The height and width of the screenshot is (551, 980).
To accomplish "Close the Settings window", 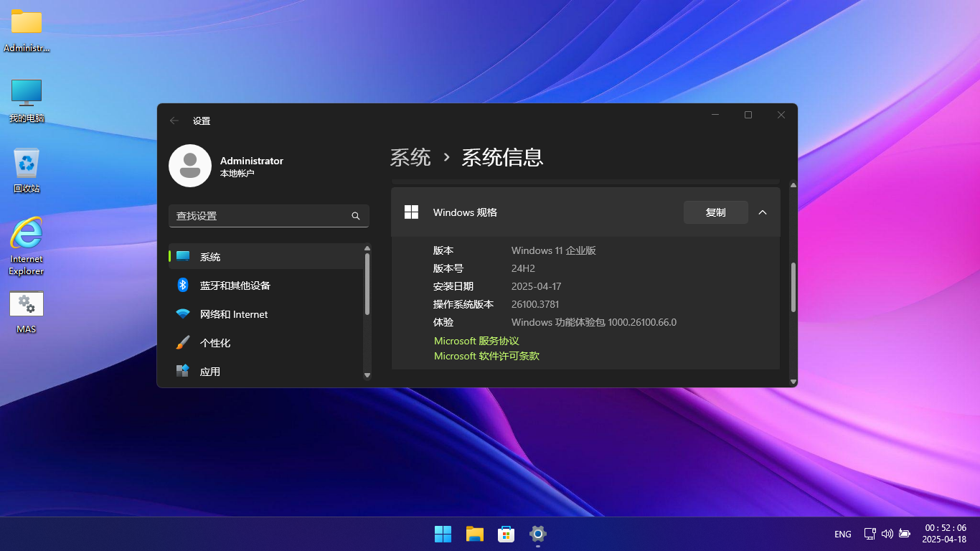I will [781, 115].
